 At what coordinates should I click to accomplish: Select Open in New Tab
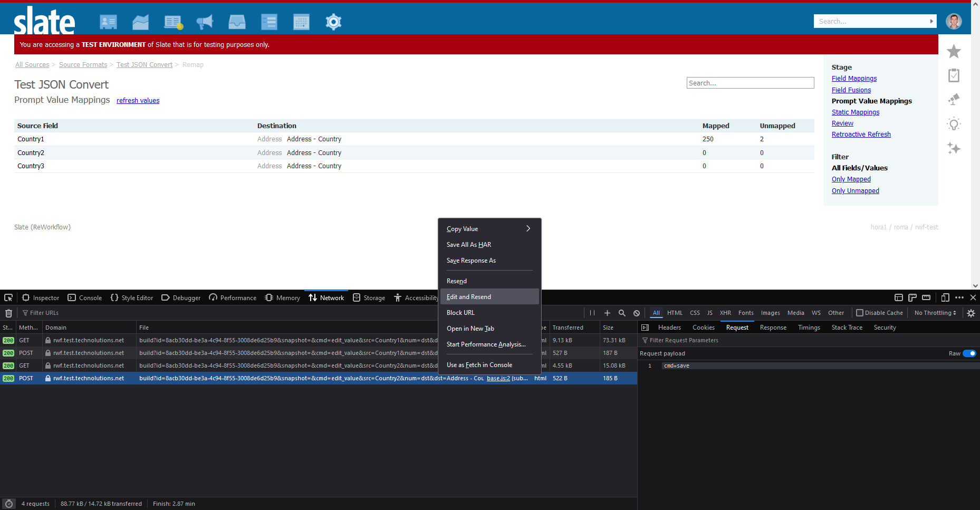(489, 329)
